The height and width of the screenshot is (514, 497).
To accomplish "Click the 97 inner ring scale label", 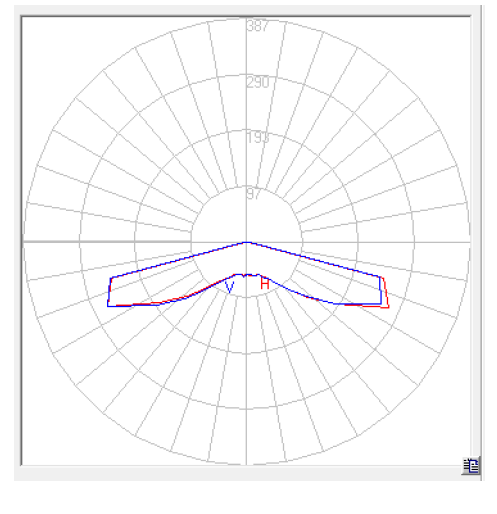I will (254, 194).
